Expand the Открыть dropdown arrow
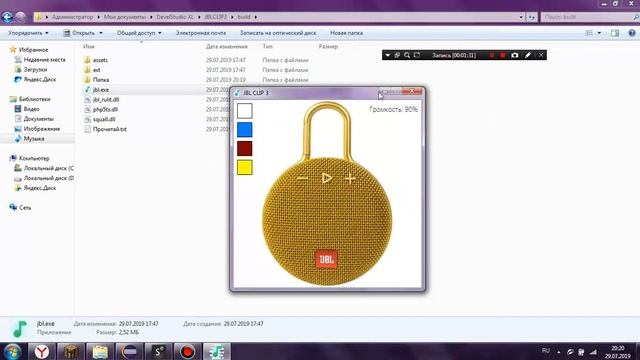The width and height of the screenshot is (640, 360). click(101, 33)
